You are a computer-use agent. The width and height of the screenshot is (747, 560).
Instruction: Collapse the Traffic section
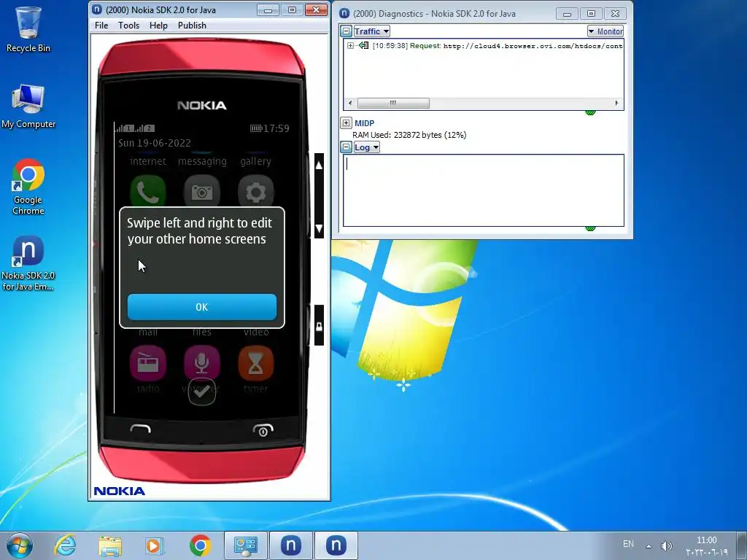pos(347,31)
